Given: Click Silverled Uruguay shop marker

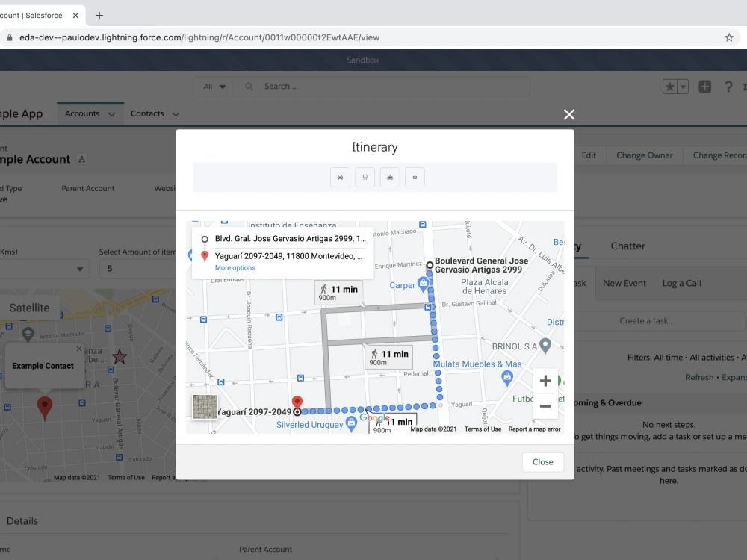Looking at the screenshot, I should (x=351, y=423).
